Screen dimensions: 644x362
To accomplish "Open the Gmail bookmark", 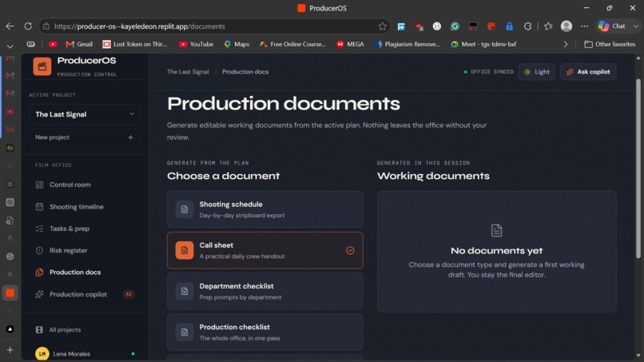I will (x=79, y=44).
